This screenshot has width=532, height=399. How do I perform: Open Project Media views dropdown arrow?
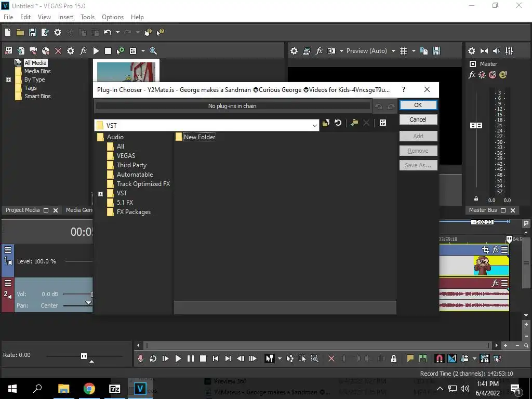click(143, 51)
